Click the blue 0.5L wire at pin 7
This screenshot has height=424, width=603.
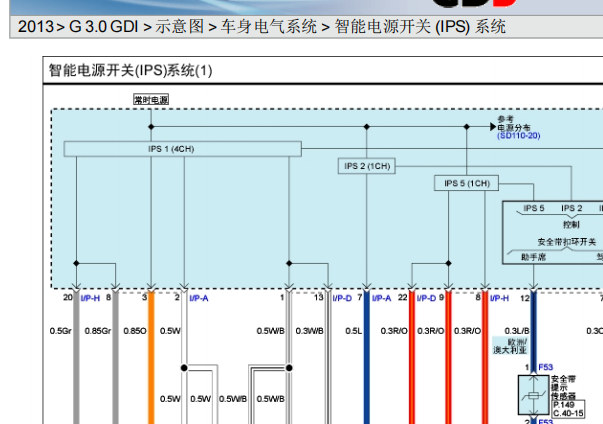[x=367, y=357]
